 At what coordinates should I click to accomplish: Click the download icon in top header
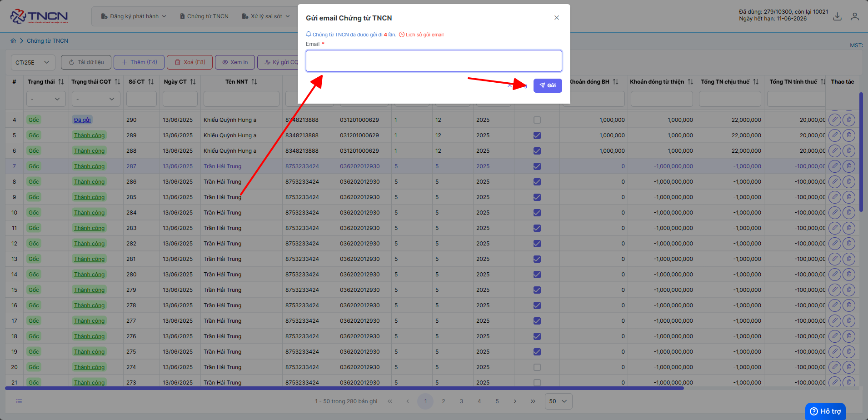click(x=837, y=16)
